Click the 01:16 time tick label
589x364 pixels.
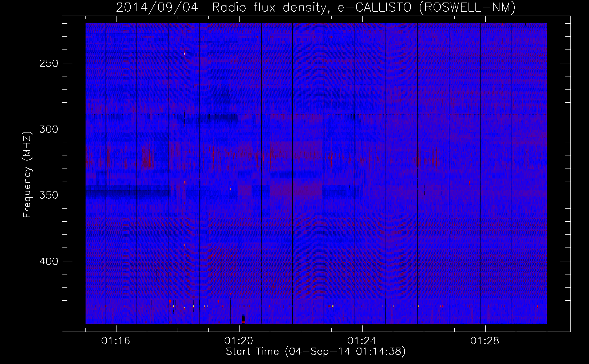click(x=116, y=341)
